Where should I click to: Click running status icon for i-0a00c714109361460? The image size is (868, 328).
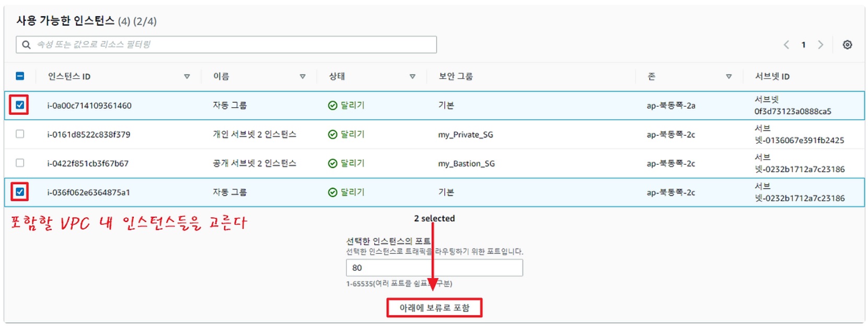(332, 106)
